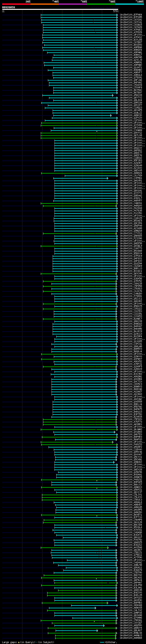
Task: Select the UniRef100_Q2VCJ9 label
Action: tap(131, 60)
